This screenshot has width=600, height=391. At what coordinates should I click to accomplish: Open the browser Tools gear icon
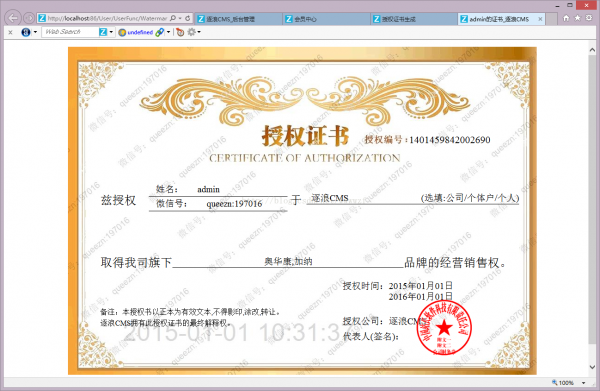(x=589, y=18)
